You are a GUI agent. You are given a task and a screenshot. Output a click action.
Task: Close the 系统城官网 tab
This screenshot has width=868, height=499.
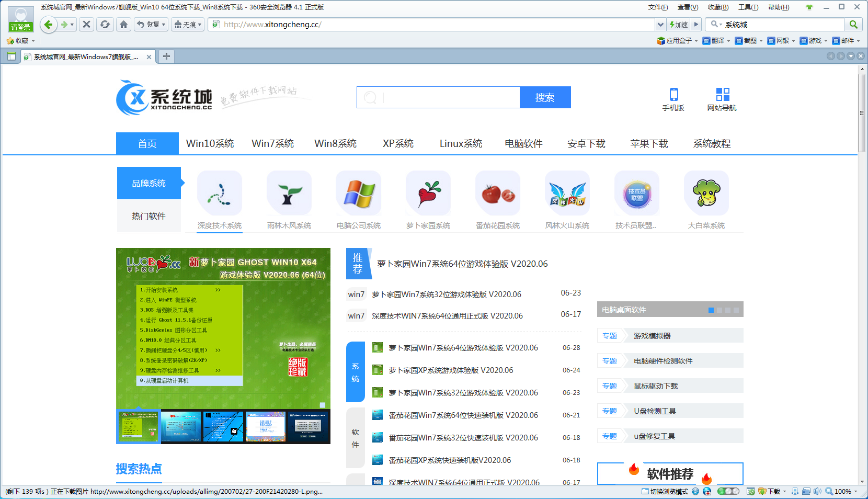[x=149, y=57]
